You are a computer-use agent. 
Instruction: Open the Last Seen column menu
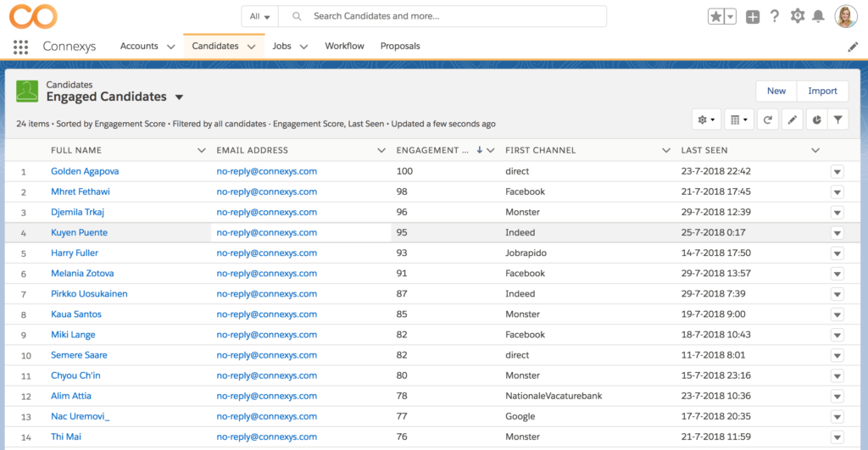815,151
